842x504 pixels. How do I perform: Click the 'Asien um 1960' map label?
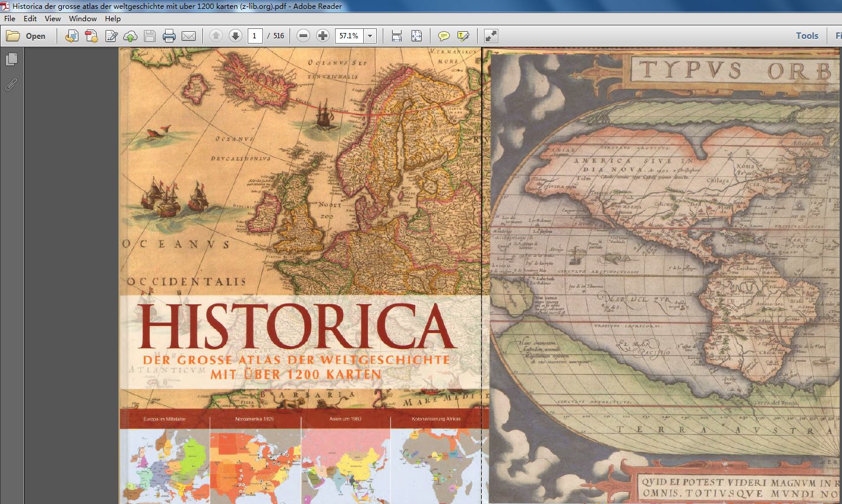[x=346, y=419]
